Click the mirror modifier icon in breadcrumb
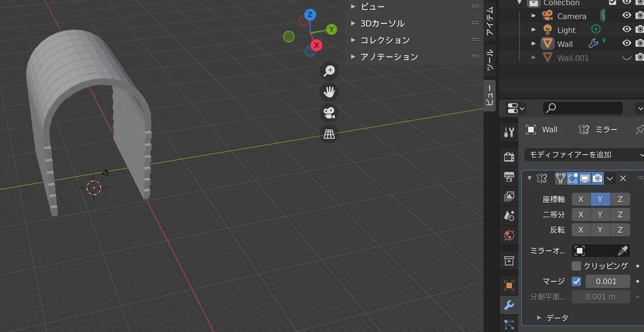Viewport: 644px width, 332px height. [584, 129]
